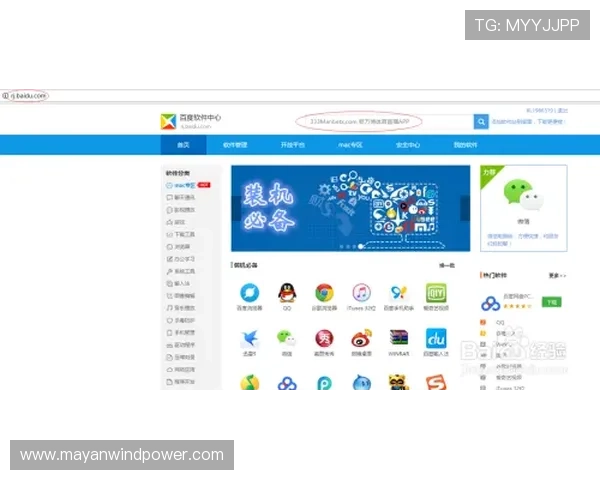Image resolution: width=600 pixels, height=480 pixels.
Task: Open Baidu Netdisk icon in bottom row
Action: pyautogui.click(x=287, y=383)
